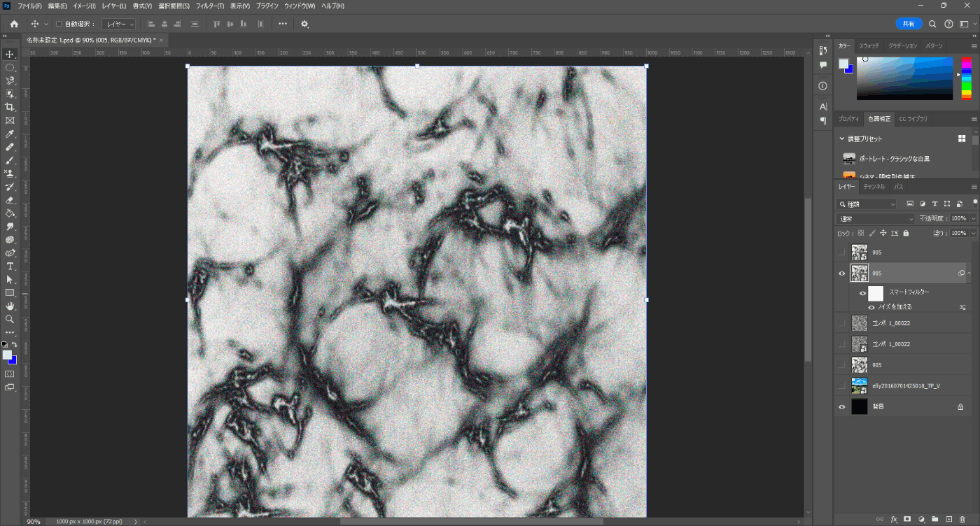980x526 pixels.
Task: Choose the Zoom tool in toolbar
Action: point(10,319)
